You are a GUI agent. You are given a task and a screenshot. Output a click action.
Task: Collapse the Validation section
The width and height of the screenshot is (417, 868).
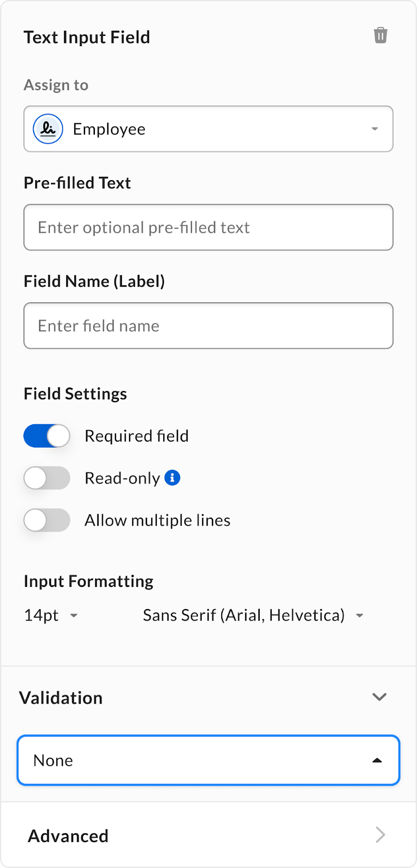tap(380, 697)
